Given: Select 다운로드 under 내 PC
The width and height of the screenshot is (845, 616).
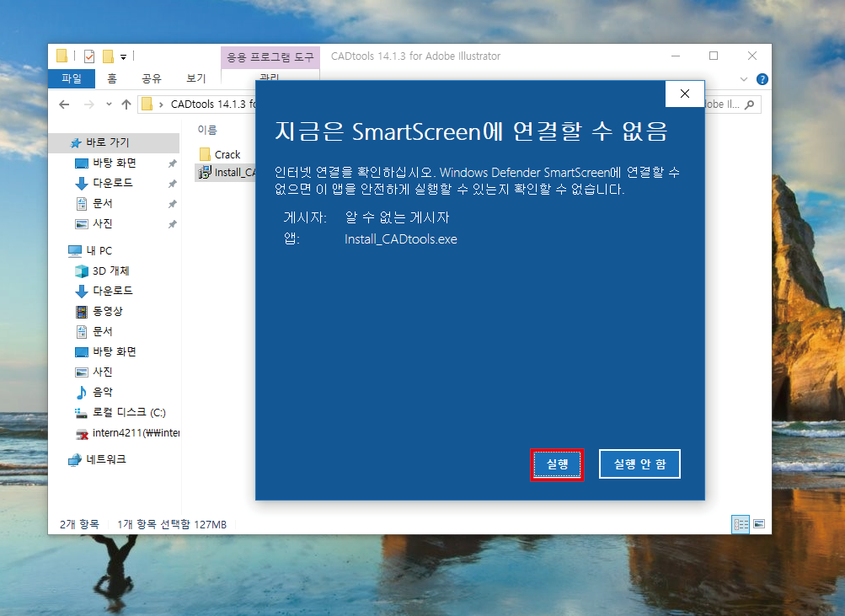Looking at the screenshot, I should point(112,291).
